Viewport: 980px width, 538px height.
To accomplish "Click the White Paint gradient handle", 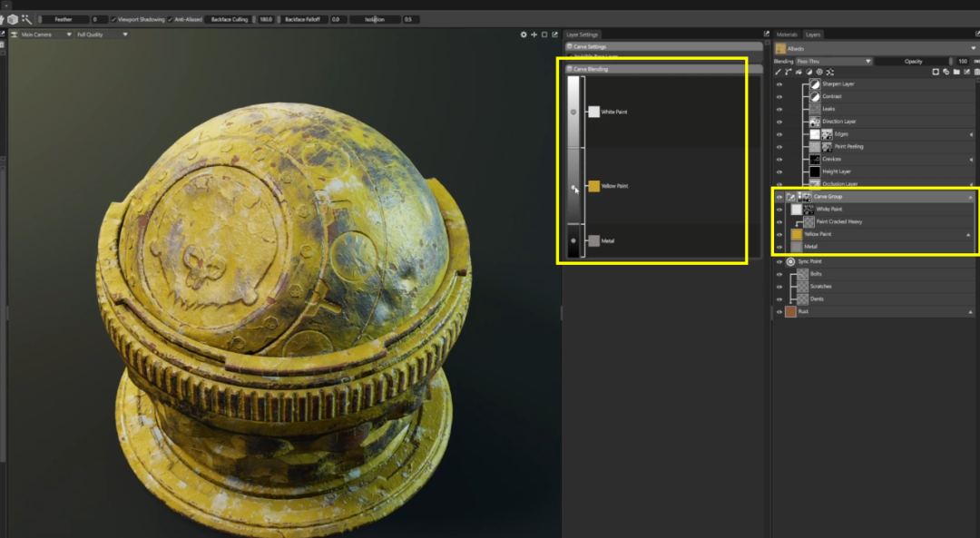I will [573, 112].
